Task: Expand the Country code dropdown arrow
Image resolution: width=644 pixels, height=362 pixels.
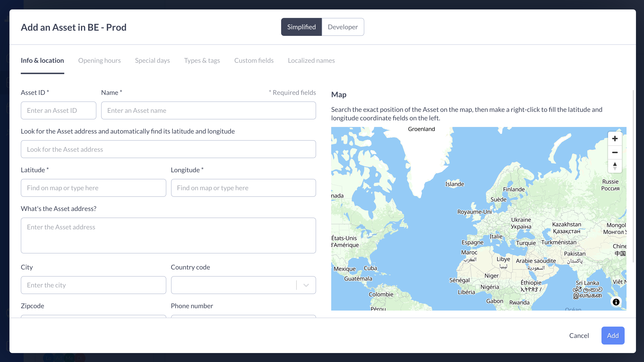Action: coord(306,285)
